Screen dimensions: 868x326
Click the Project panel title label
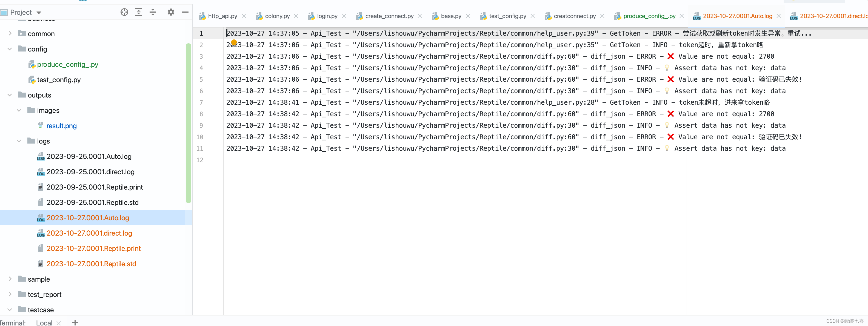[21, 12]
